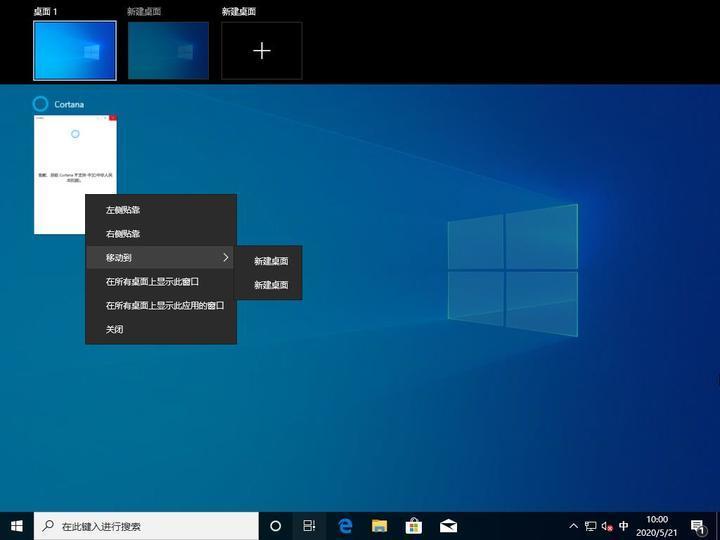Expand the hidden system tray icons chevron
This screenshot has width=720, height=540.
(x=573, y=526)
